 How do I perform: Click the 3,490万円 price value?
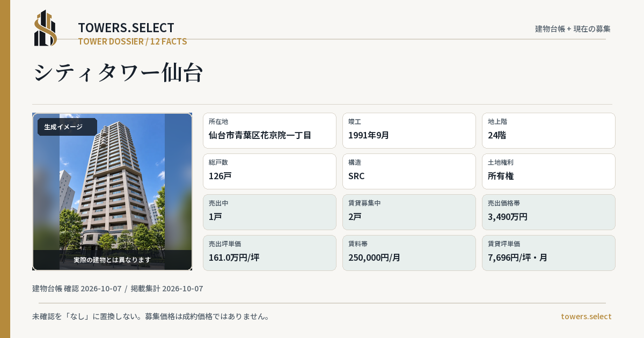[x=508, y=217]
